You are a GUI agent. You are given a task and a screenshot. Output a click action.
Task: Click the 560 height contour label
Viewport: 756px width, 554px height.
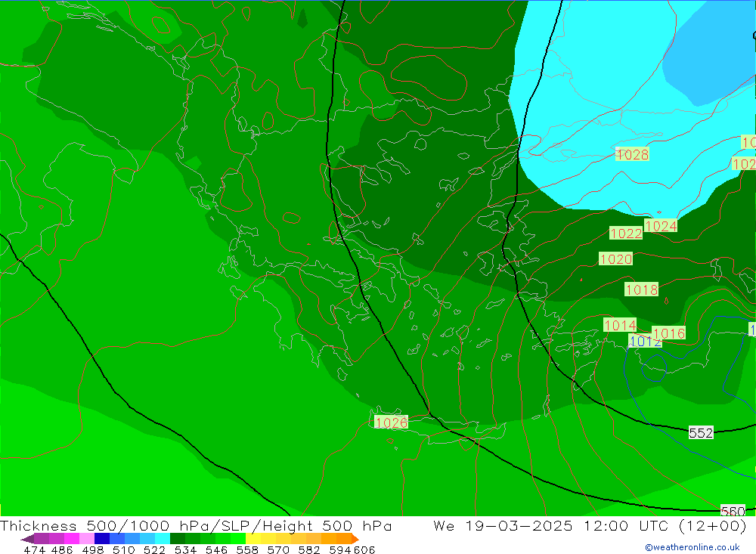coord(733,511)
